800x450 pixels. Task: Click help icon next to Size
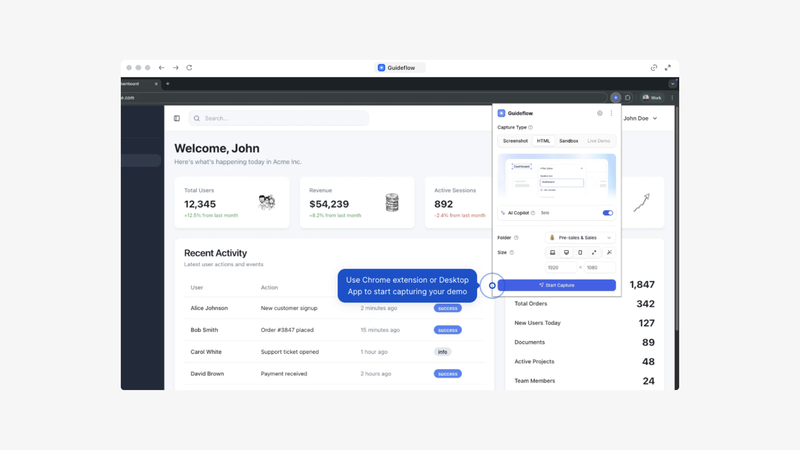(512, 253)
